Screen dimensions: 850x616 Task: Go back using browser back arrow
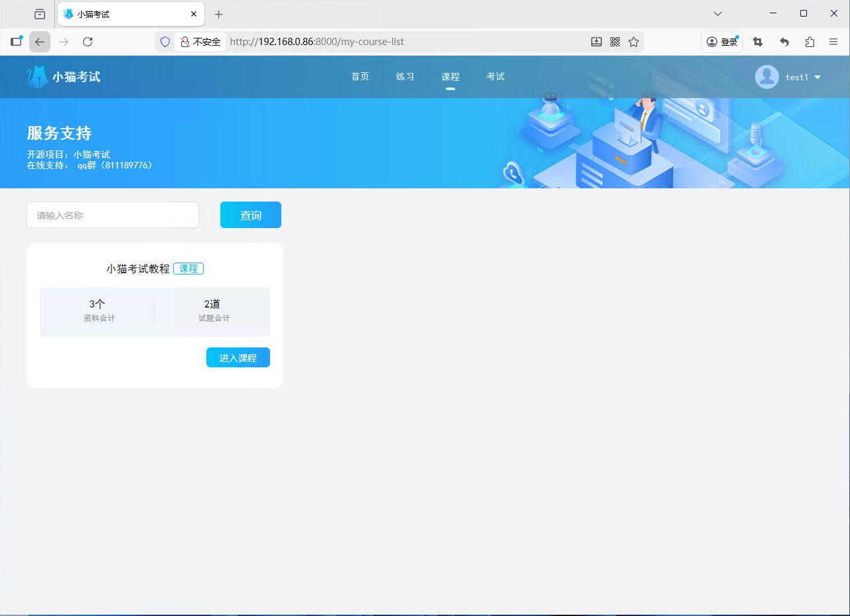[x=40, y=42]
